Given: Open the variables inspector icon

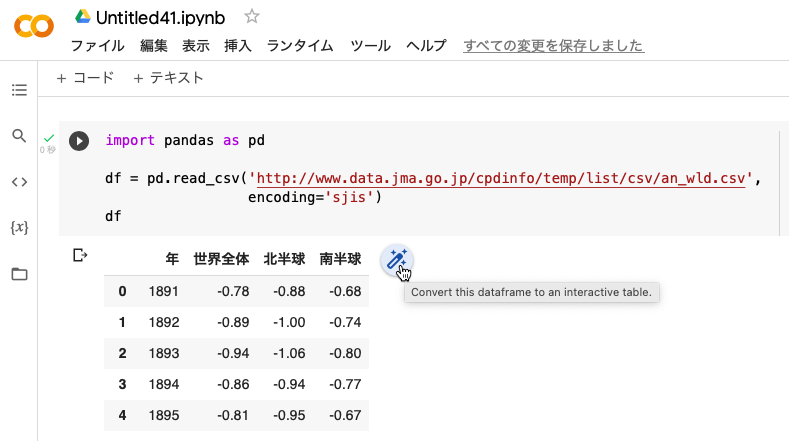Looking at the screenshot, I should coord(19,228).
